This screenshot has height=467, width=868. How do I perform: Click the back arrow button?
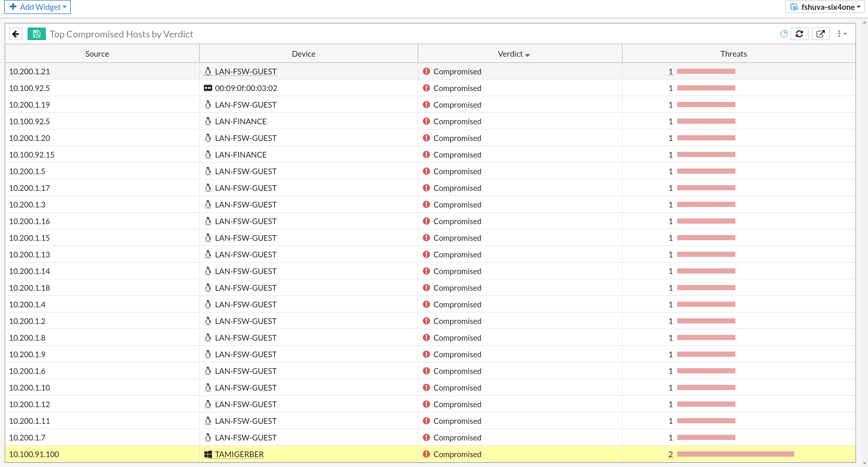pos(16,34)
